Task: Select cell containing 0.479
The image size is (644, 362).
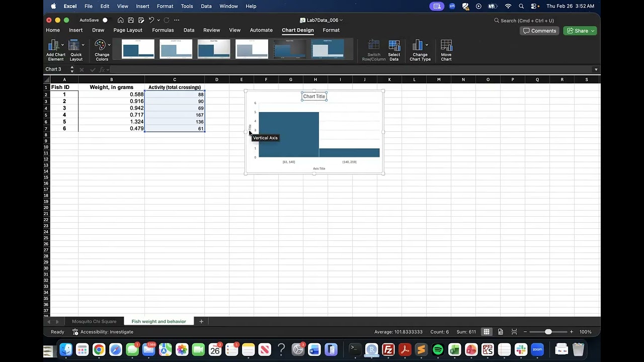Action: click(111, 129)
